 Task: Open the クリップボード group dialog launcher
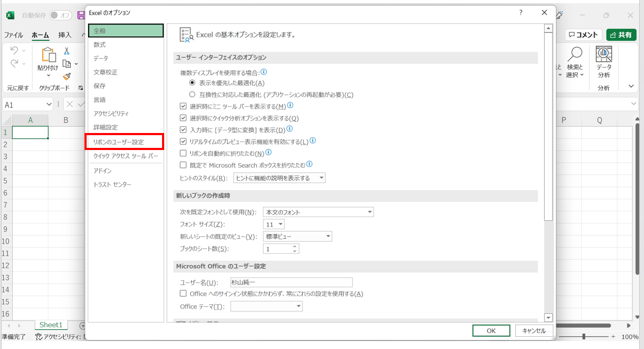click(x=81, y=88)
